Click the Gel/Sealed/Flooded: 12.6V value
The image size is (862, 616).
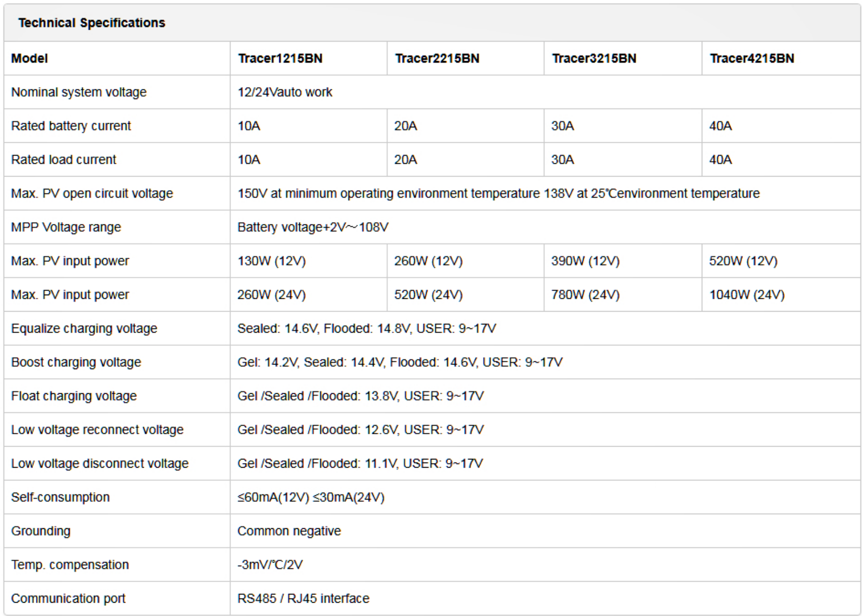click(360, 430)
